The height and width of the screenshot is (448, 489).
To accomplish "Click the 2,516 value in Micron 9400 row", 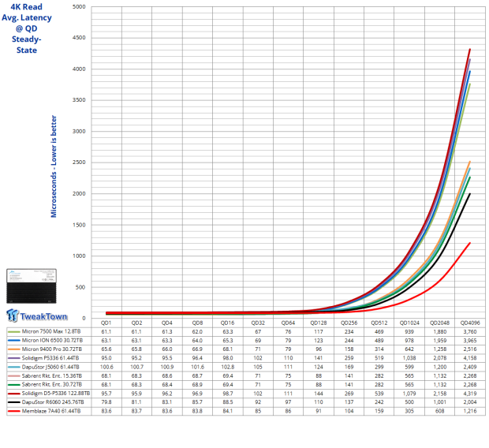I will click(x=470, y=349).
